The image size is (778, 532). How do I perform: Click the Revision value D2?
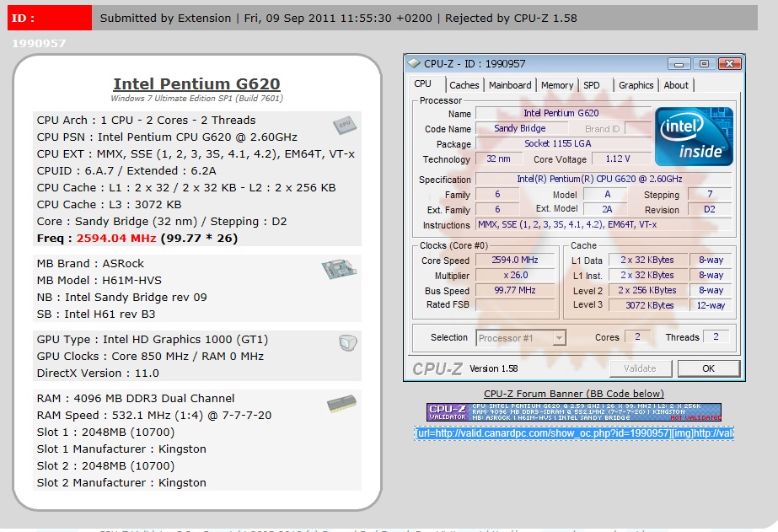pyautogui.click(x=710, y=209)
